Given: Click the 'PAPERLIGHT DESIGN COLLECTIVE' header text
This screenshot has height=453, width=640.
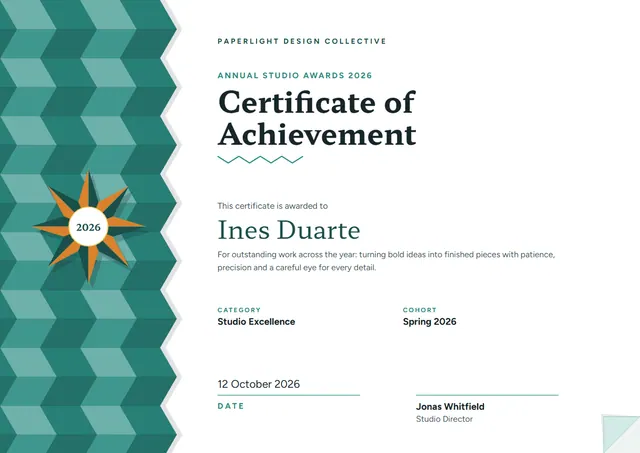Looking at the screenshot, I should pos(302,41).
